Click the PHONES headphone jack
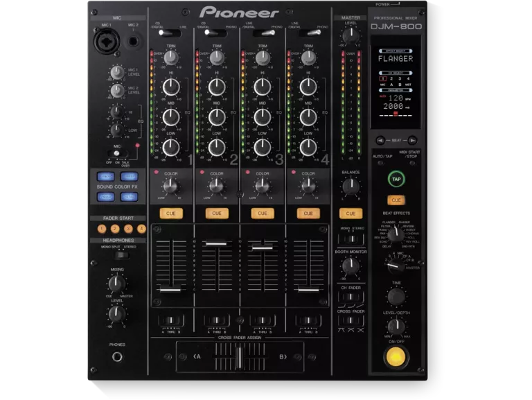Viewport: 532px width, 400px height. (x=117, y=357)
